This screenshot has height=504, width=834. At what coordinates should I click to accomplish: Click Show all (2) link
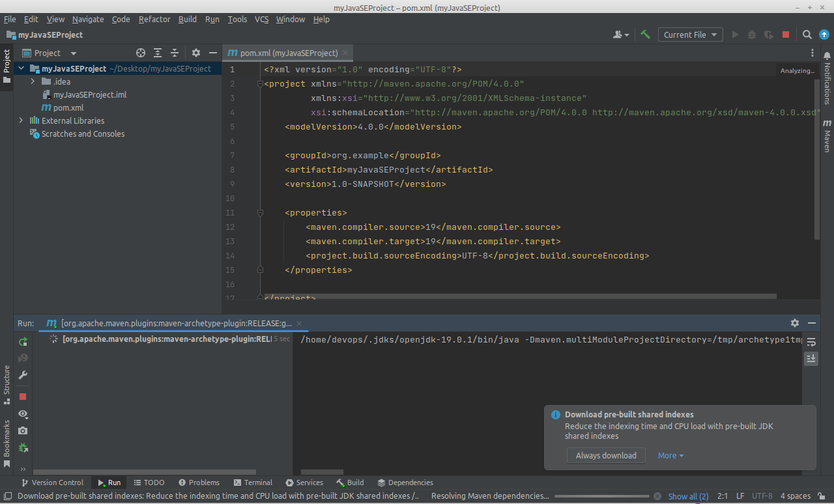click(x=688, y=496)
